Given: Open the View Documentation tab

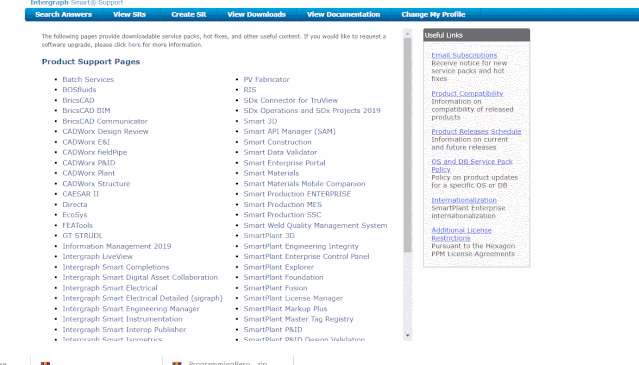Looking at the screenshot, I should coord(344,15).
